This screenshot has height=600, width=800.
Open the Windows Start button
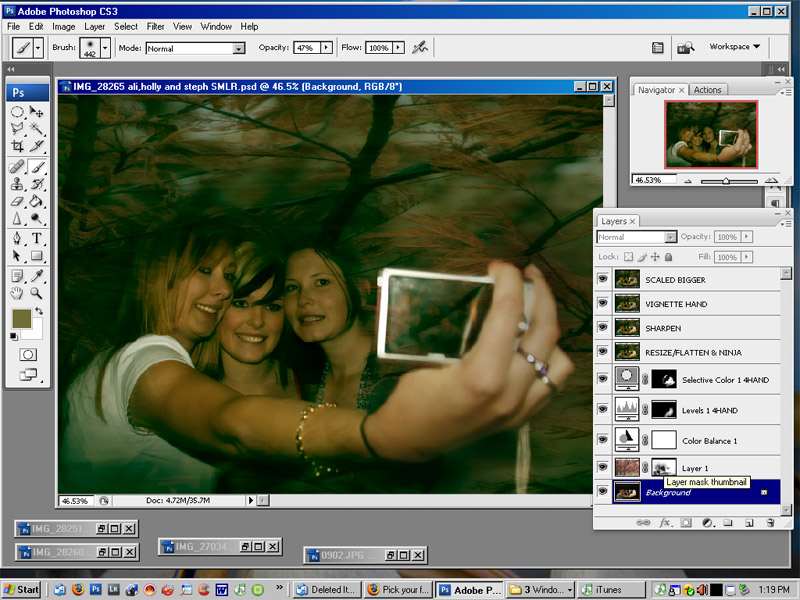tap(21, 590)
